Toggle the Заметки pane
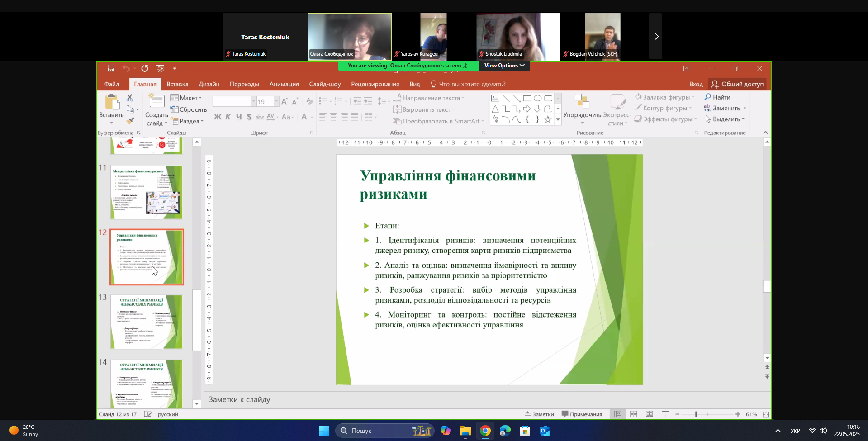 (x=539, y=414)
